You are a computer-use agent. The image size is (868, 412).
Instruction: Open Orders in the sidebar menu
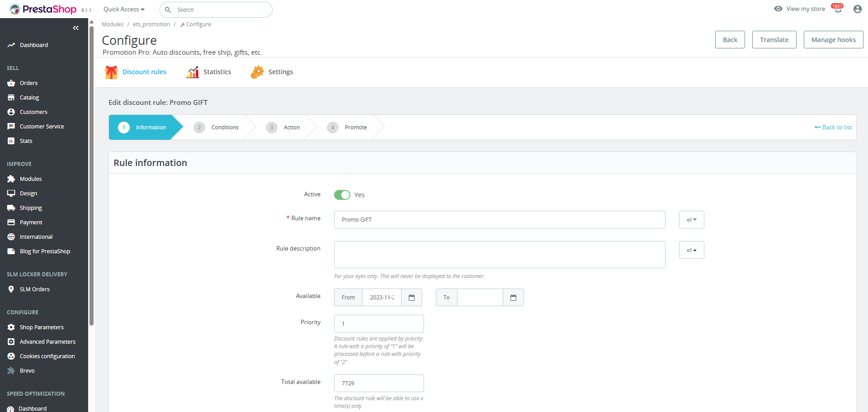(x=28, y=83)
